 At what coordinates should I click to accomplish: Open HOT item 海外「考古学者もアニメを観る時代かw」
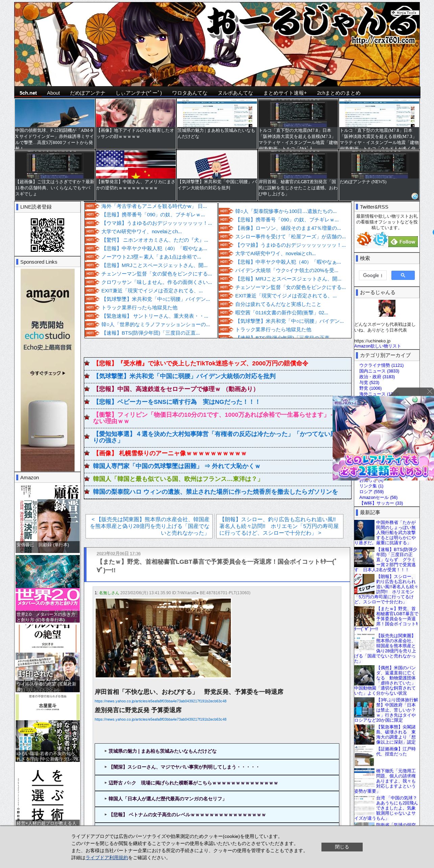click(x=154, y=206)
